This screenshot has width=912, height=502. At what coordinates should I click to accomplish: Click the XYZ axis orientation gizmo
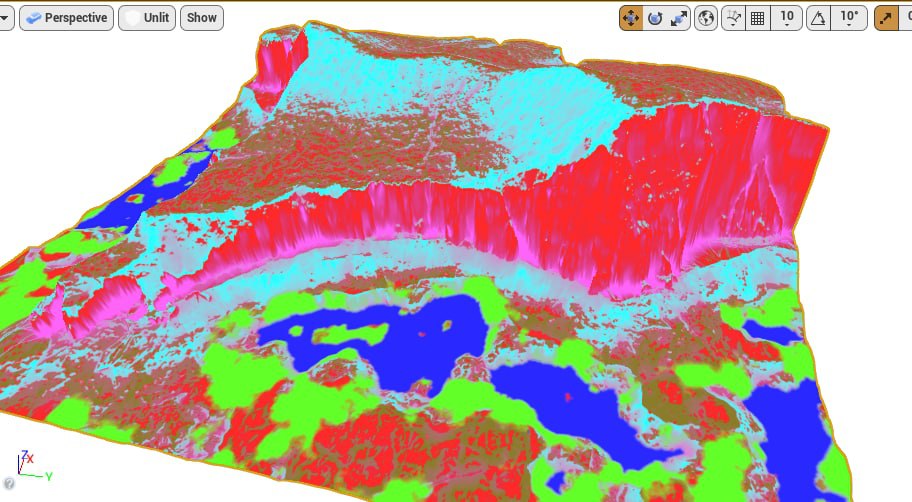point(34,465)
